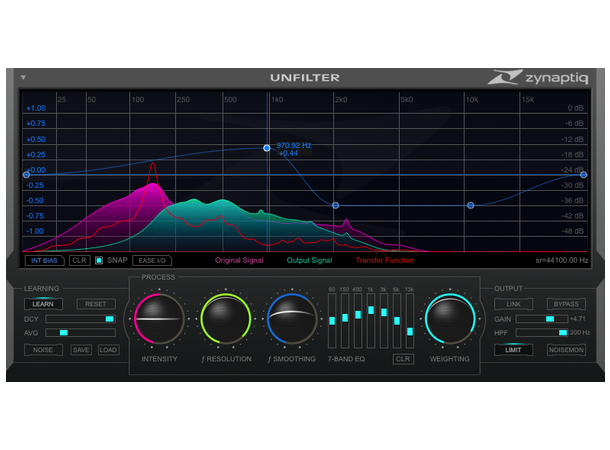Viewport: 610px width, 450px height.
Task: Click the 60 Hz EQ band fader
Action: (x=332, y=321)
